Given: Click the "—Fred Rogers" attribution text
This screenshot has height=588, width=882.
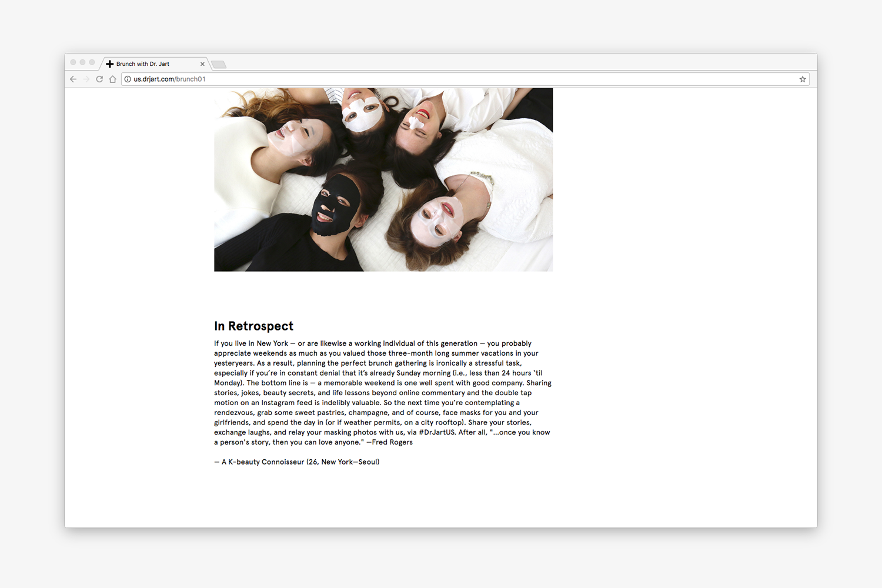Looking at the screenshot, I should [x=389, y=442].
